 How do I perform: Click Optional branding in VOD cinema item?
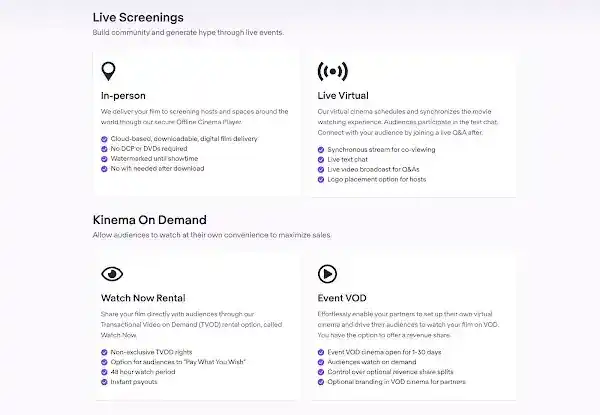click(x=396, y=382)
